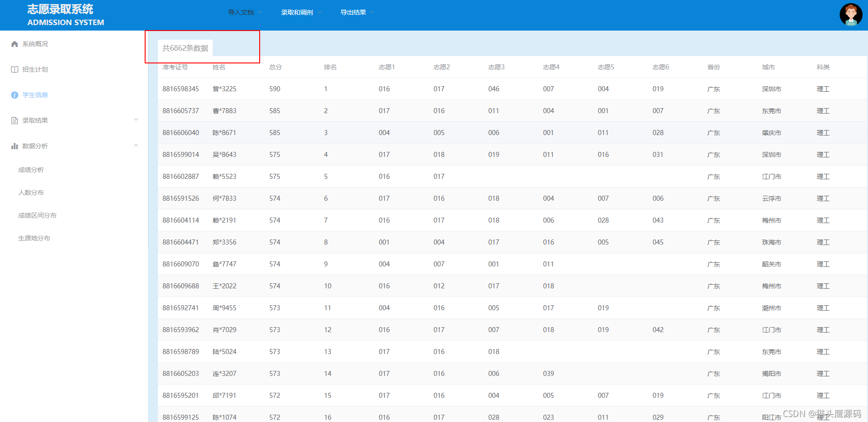Click exam number 8816592741
This screenshot has width=868, height=422.
point(181,308)
